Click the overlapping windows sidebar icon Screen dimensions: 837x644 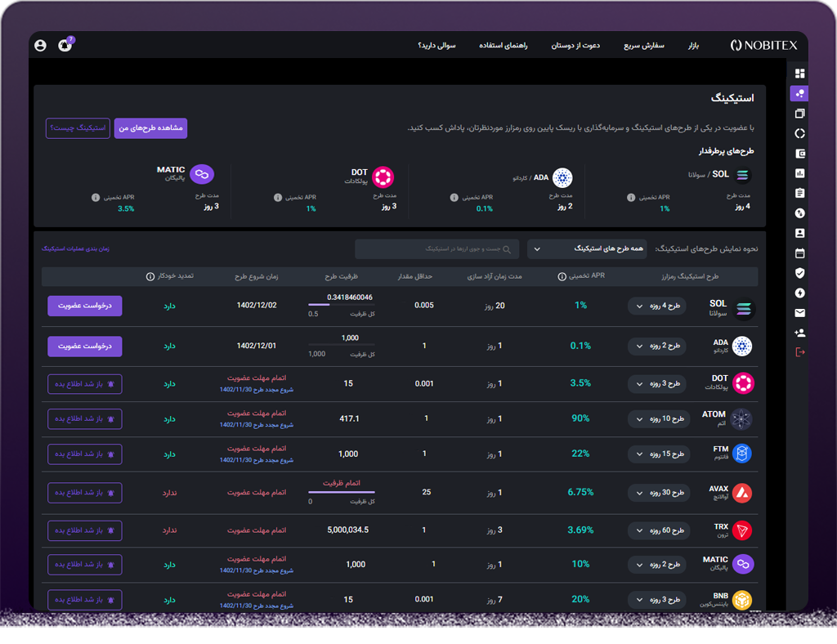[799, 113]
